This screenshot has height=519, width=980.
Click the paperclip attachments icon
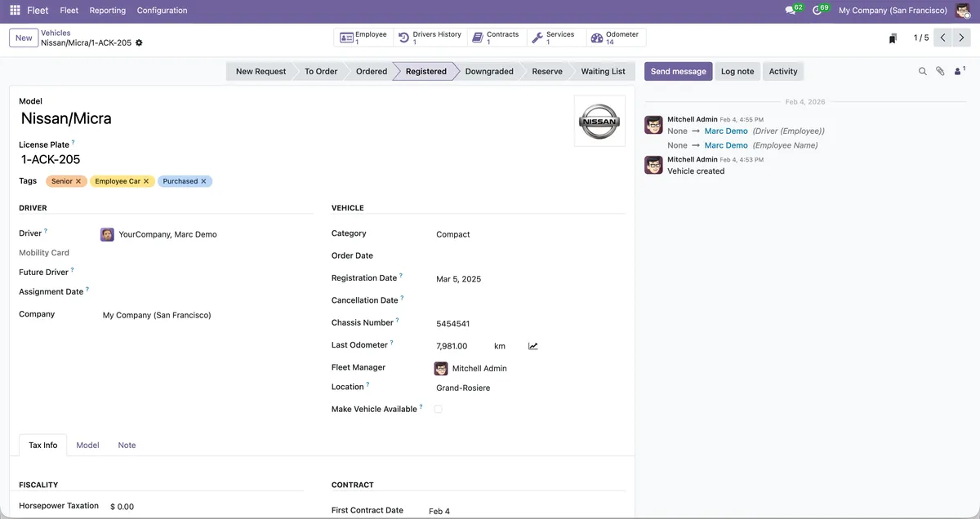[x=940, y=72]
